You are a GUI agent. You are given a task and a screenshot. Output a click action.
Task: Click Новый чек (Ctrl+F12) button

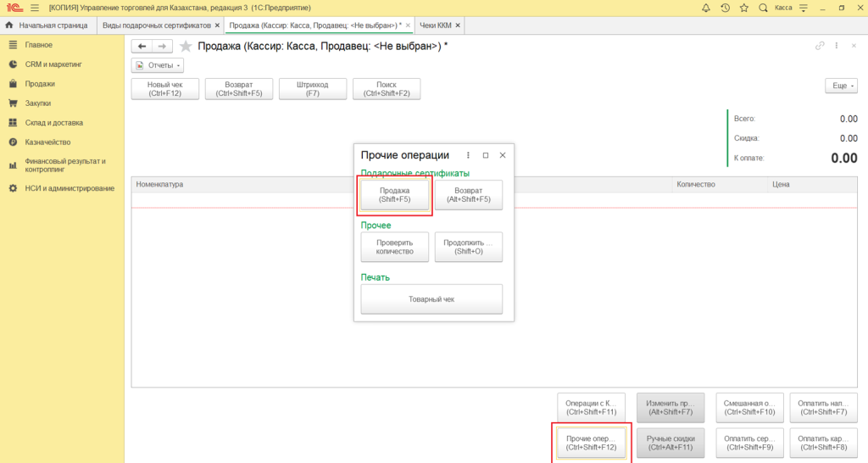click(x=165, y=89)
